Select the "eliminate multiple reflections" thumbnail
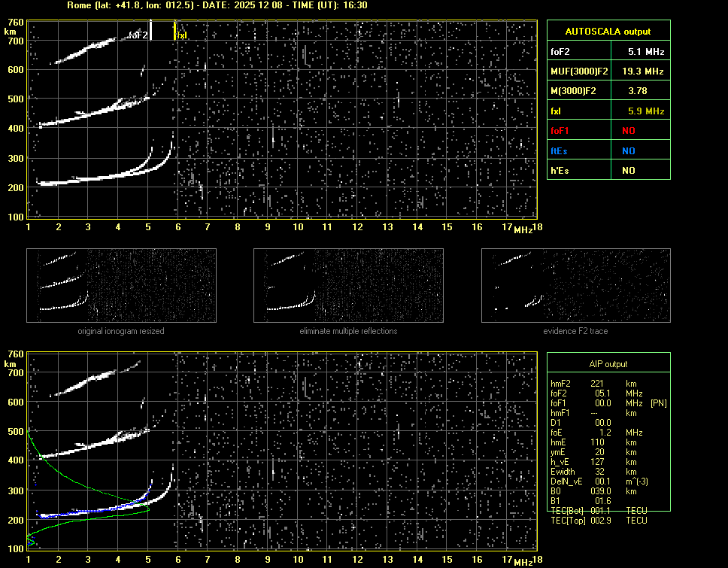 (348, 285)
